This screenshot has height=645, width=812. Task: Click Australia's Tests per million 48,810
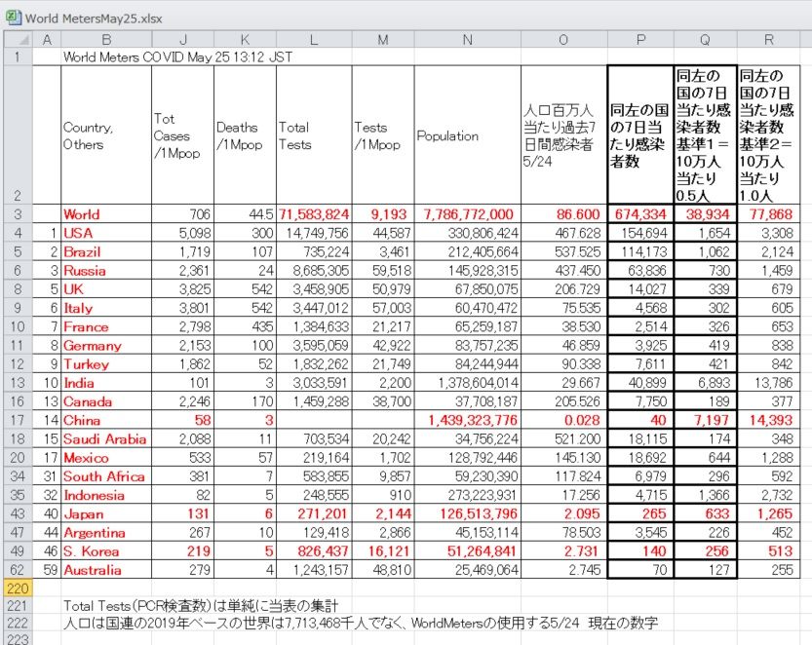tap(383, 569)
